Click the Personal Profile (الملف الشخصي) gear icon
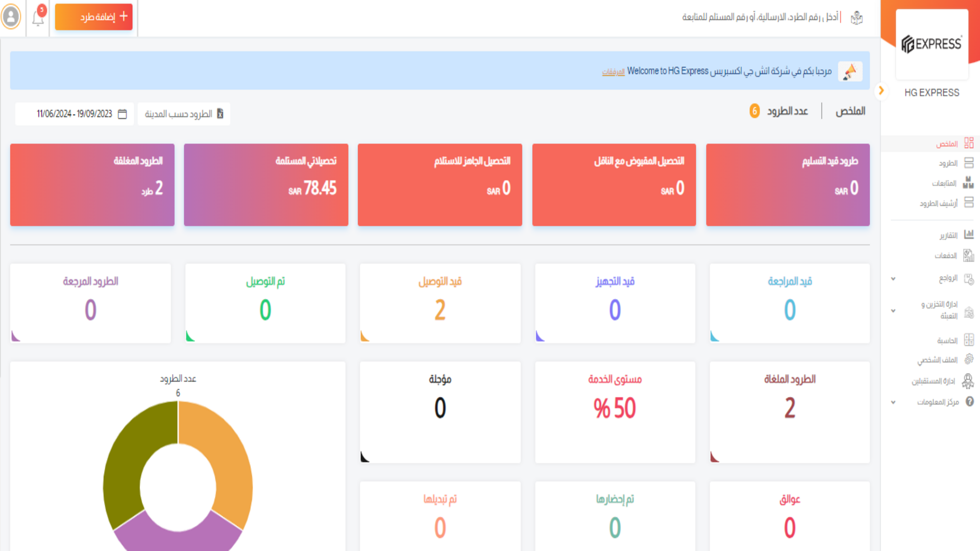Viewport: 980px width, 551px height. click(x=968, y=360)
